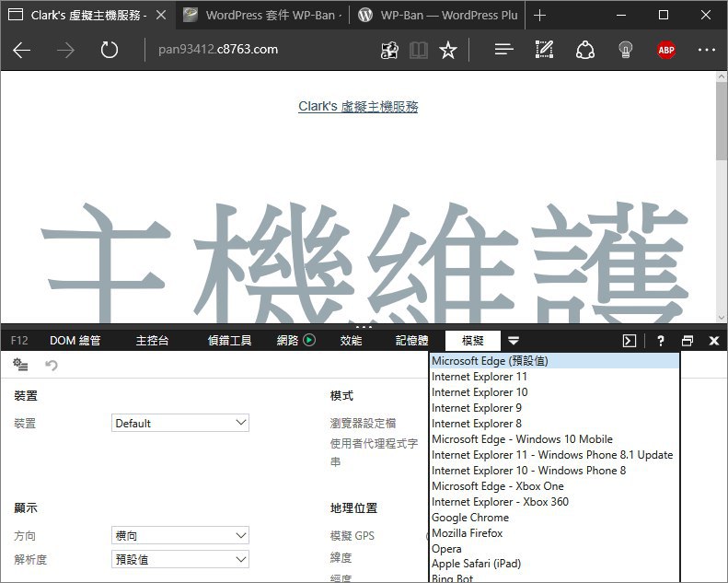Viewport: 728px width, 583px height.
Task: Click the Clark's 虛擬主機服務 page link
Action: tap(358, 107)
